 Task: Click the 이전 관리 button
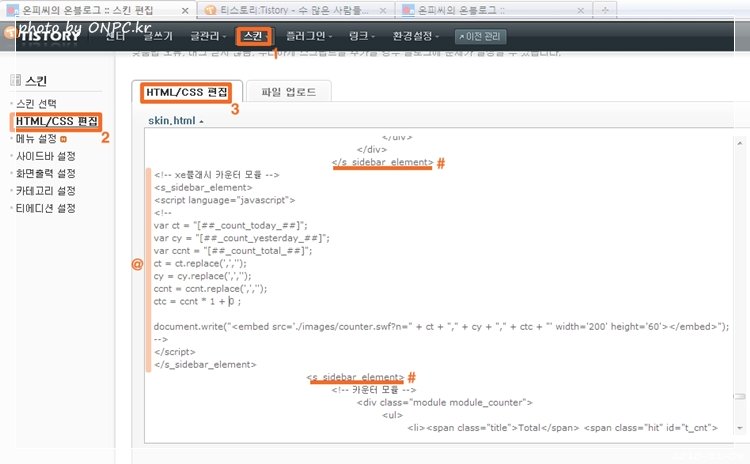(x=480, y=36)
